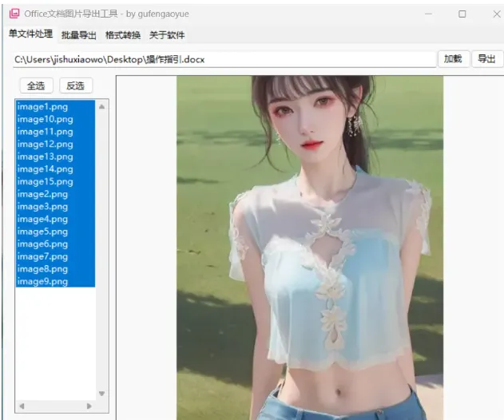This screenshot has width=504, height=420.
Task: Select image7.png in the list
Action: (x=55, y=257)
